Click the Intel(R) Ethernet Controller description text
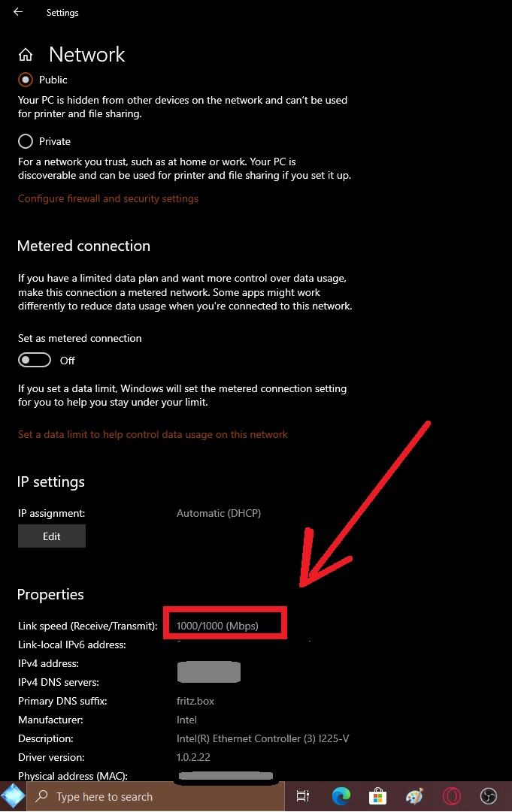This screenshot has height=812, width=512. point(262,738)
